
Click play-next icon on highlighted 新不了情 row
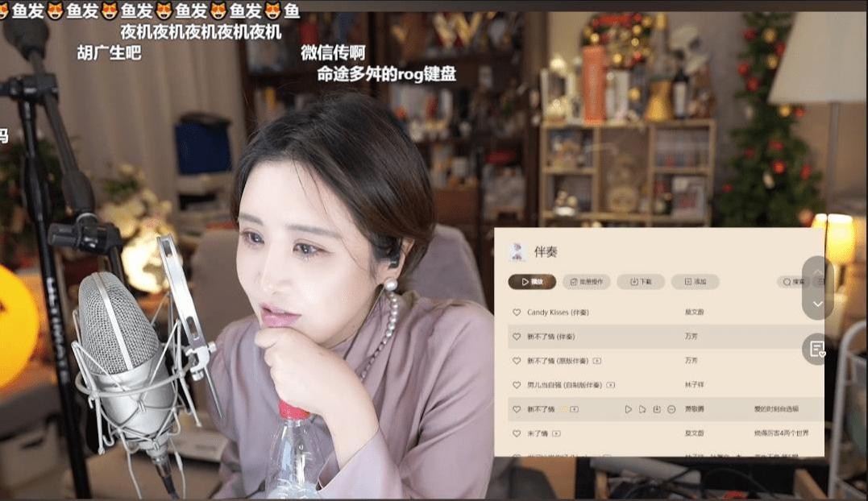(x=642, y=409)
